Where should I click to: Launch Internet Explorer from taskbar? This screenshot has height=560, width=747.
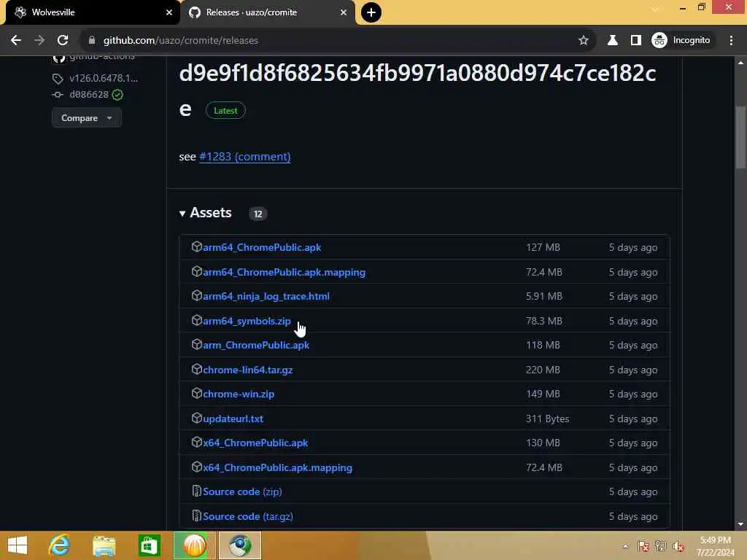60,545
